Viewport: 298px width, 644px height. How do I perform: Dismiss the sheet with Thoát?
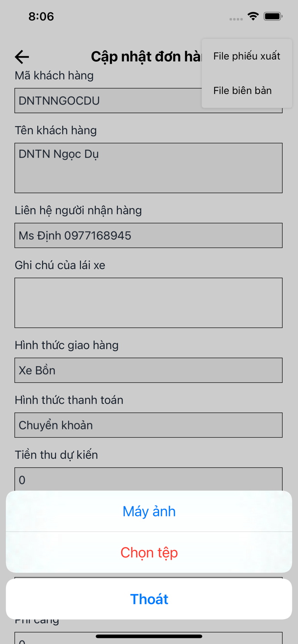click(x=149, y=599)
